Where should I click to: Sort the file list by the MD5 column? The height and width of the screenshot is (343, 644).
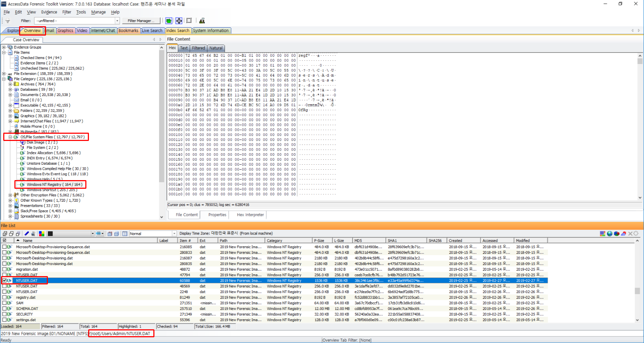[369, 241]
